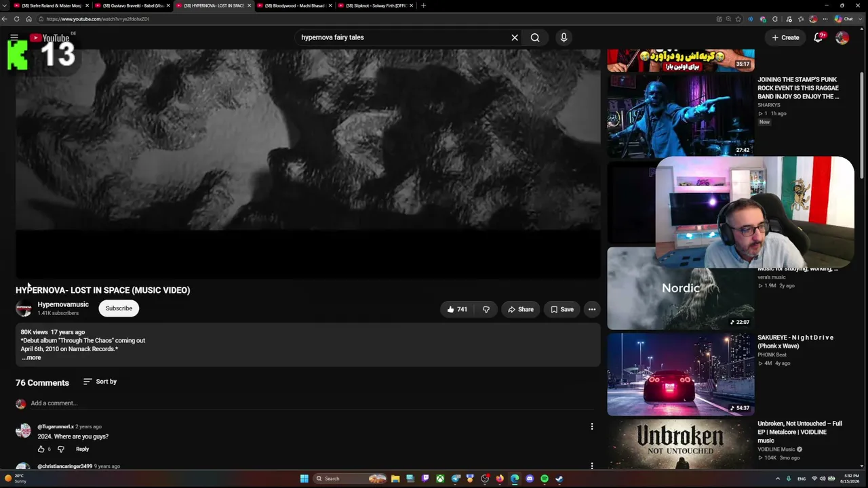Open options for the Tugarunner comment

(x=592, y=426)
